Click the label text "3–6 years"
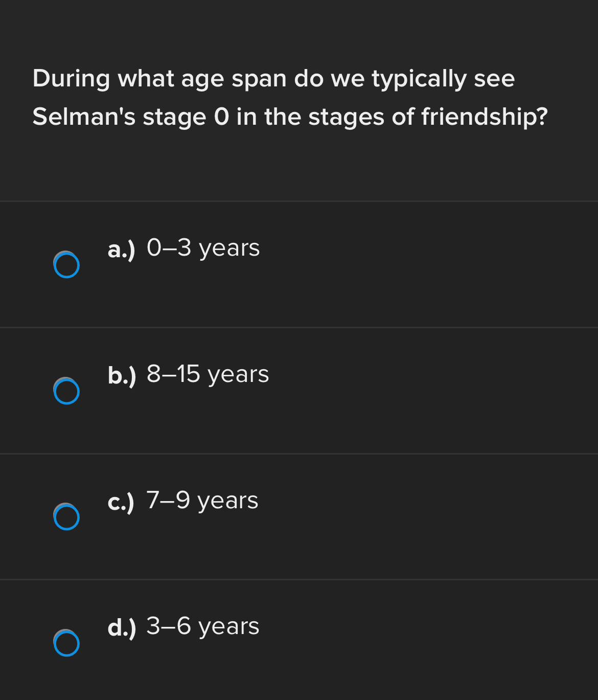Image resolution: width=598 pixels, height=700 pixels. click(202, 626)
